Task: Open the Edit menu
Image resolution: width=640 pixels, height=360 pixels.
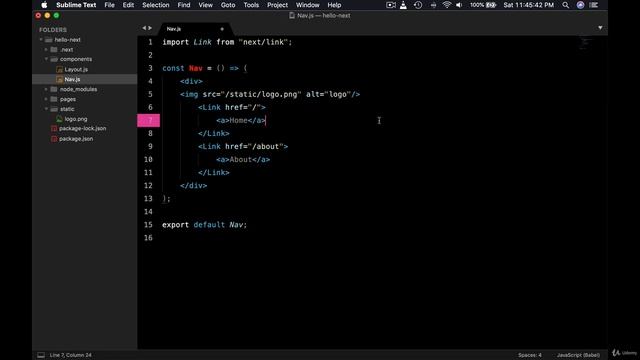Action: click(128, 5)
